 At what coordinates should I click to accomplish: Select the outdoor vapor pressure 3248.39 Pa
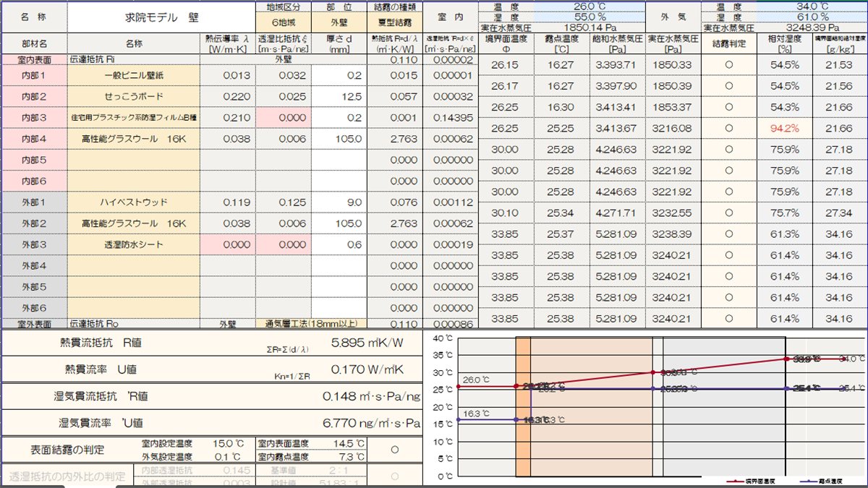click(812, 27)
